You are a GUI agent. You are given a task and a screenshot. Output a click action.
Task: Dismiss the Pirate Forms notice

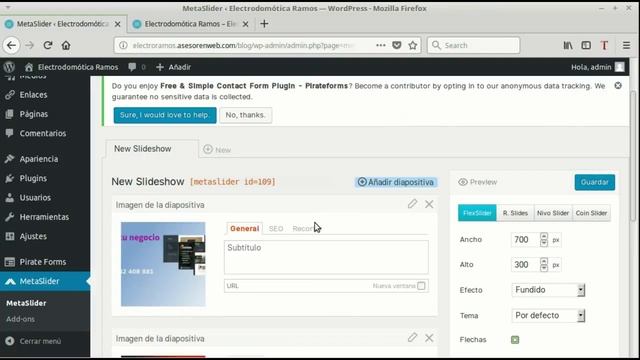[x=618, y=85]
